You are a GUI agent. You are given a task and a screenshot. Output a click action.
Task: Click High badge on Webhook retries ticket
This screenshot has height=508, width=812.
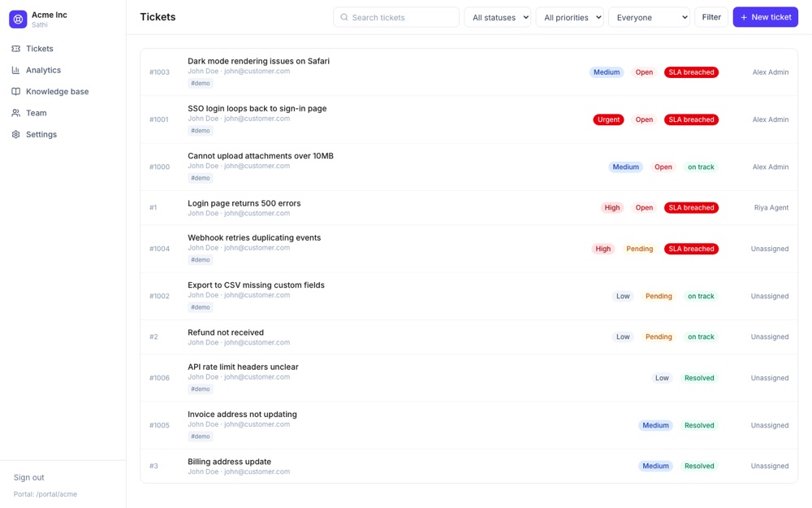(x=603, y=249)
